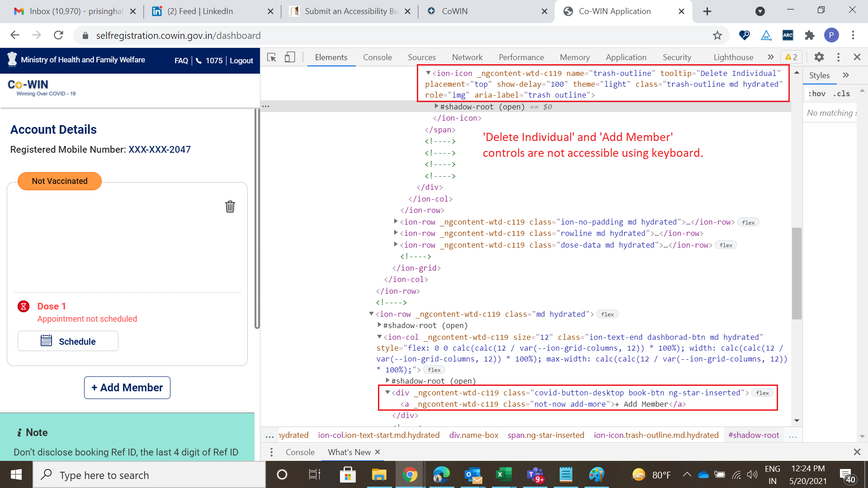The width and height of the screenshot is (868, 488).
Task: Open Chrome three-dot menu
Action: coord(853,35)
